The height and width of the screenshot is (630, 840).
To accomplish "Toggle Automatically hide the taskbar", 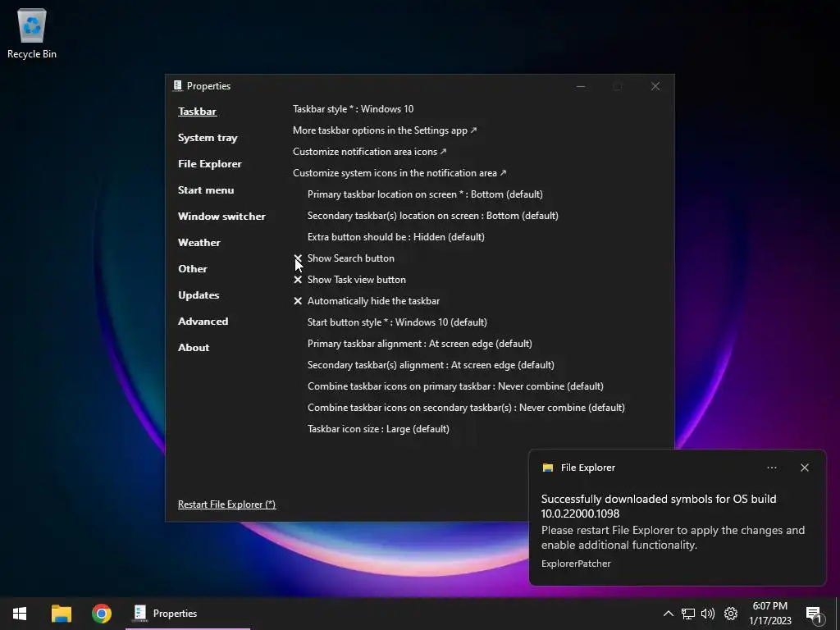I will 367,301.
